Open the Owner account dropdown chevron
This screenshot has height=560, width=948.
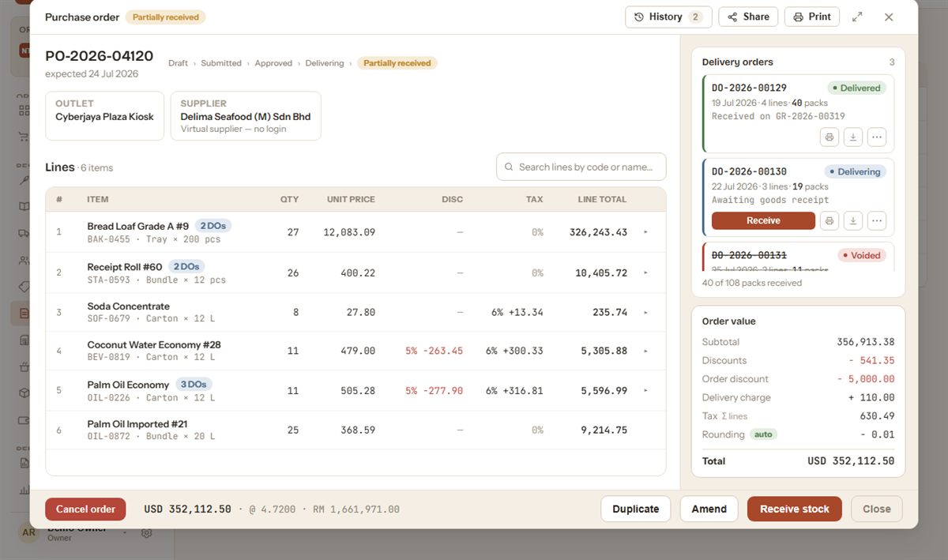124,532
